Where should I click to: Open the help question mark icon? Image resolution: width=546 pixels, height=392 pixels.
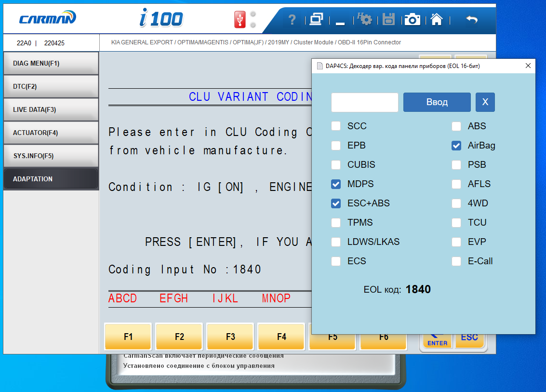(292, 19)
